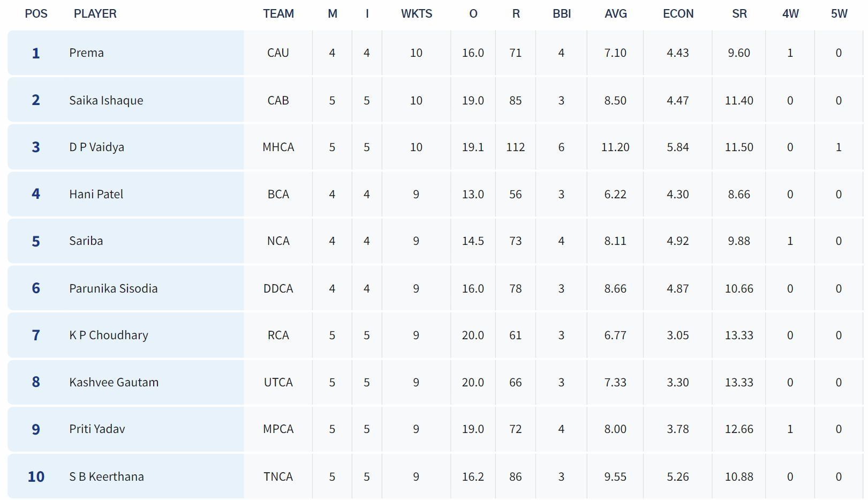Open K P Choudhary's row

click(x=108, y=335)
